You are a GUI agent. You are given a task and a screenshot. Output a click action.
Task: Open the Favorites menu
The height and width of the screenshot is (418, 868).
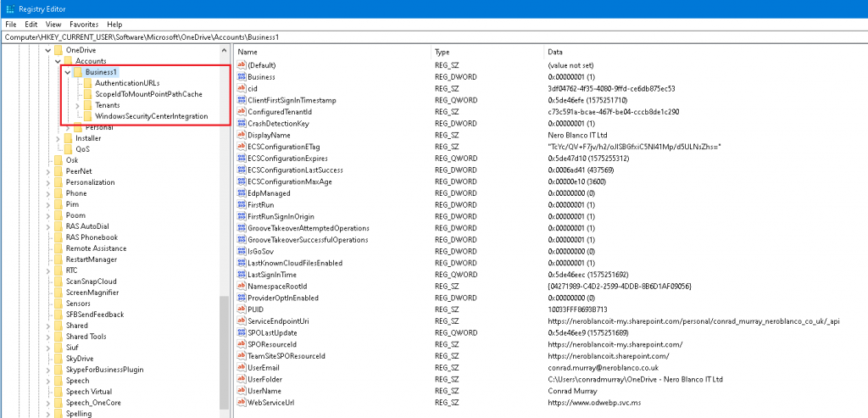(x=84, y=25)
